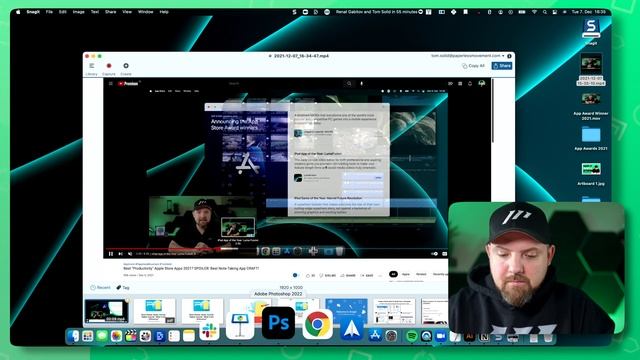Open YouTube notifications bell
The height and width of the screenshot is (360, 640).
click(x=470, y=84)
